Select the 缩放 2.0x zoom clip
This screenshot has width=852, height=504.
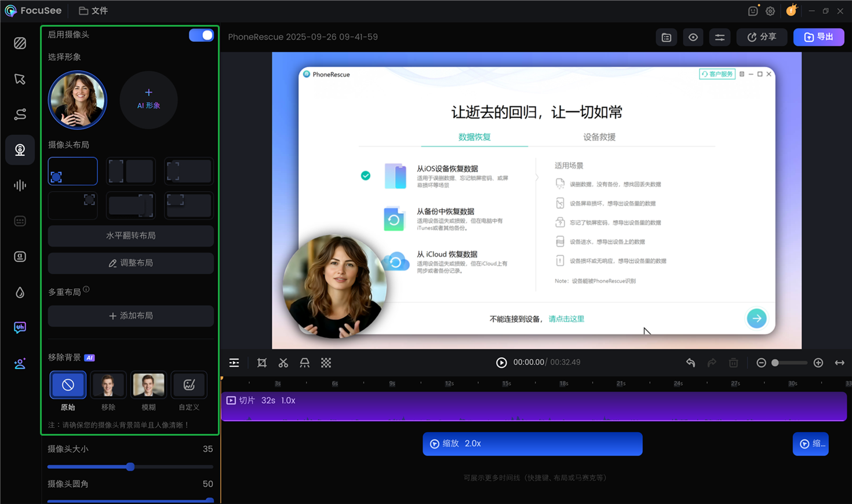(533, 444)
